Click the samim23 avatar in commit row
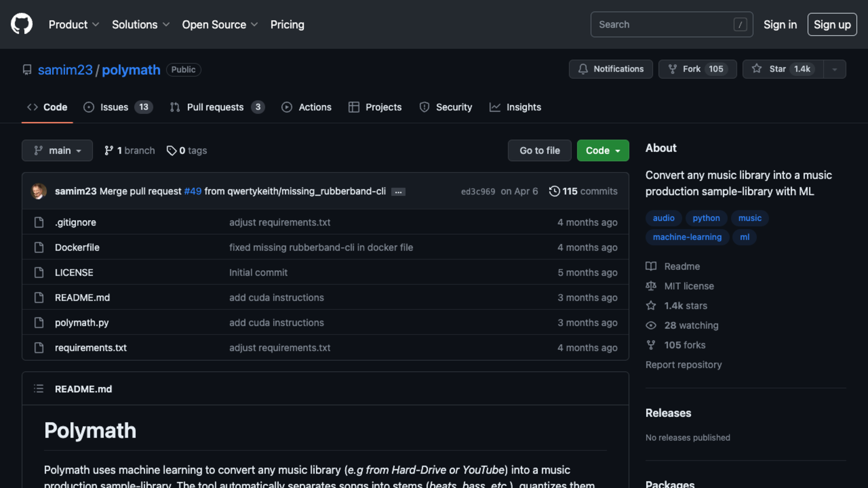Viewport: 868px width, 488px height. pyautogui.click(x=39, y=191)
